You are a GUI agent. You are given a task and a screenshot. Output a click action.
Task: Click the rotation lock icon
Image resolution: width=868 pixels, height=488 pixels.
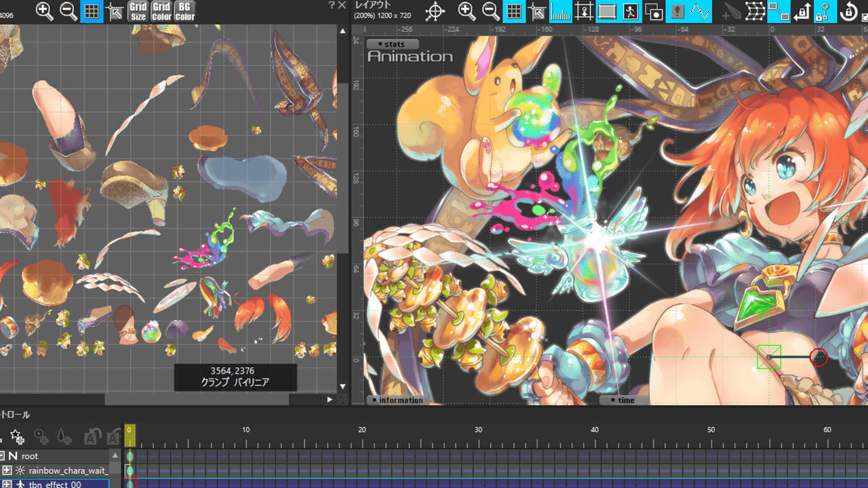[x=848, y=12]
